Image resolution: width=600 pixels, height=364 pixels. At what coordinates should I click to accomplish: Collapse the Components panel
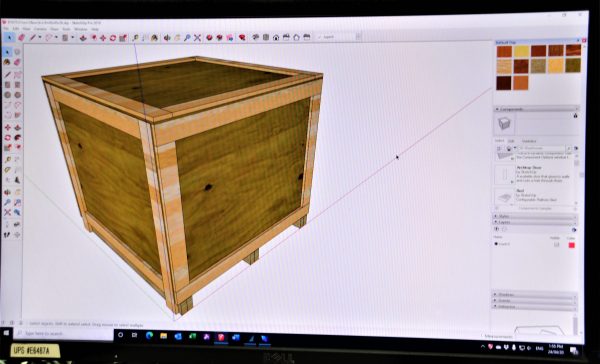pyautogui.click(x=536, y=109)
